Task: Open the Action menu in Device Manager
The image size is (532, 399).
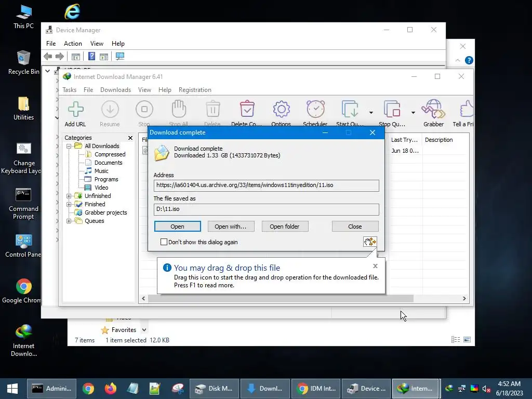Action: (x=73, y=44)
